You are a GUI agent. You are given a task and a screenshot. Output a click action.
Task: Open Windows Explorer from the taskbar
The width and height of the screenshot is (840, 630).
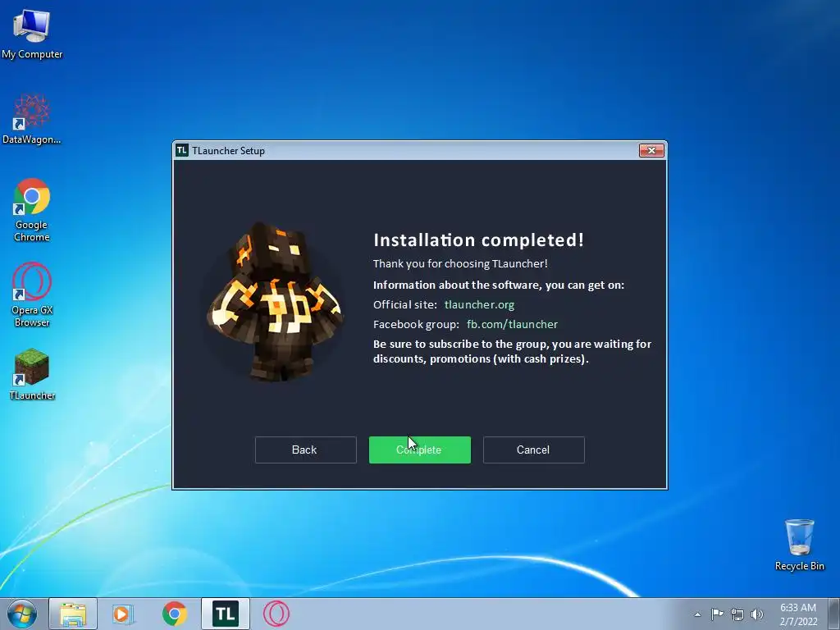coord(73,614)
